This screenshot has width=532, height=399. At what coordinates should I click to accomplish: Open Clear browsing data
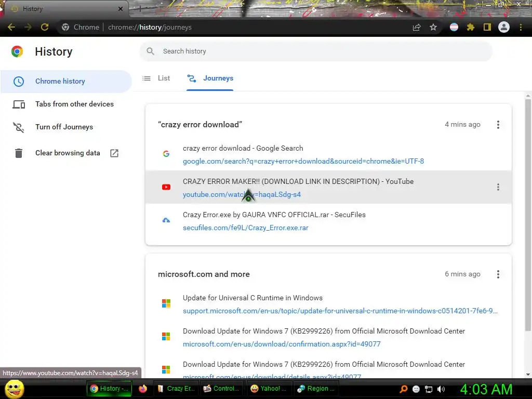[x=66, y=153]
